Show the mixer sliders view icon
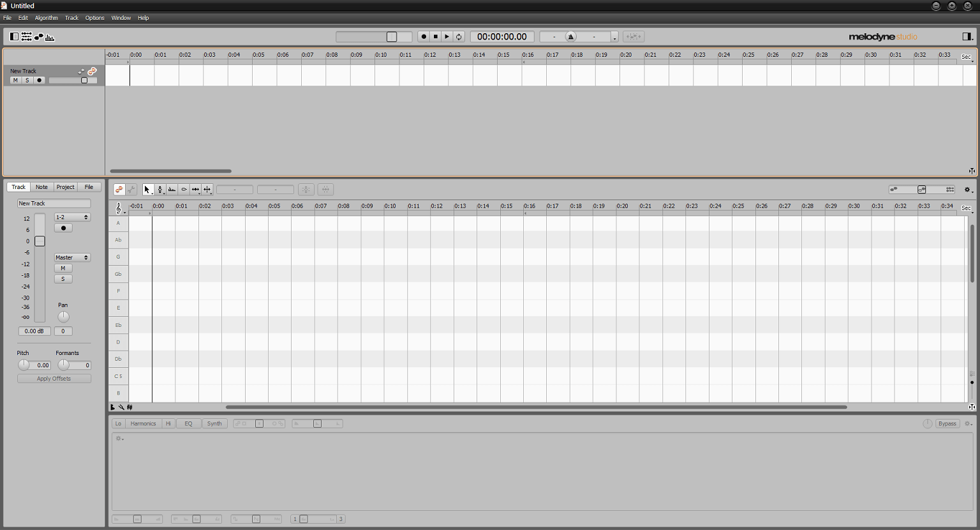The image size is (980, 530). click(27, 37)
